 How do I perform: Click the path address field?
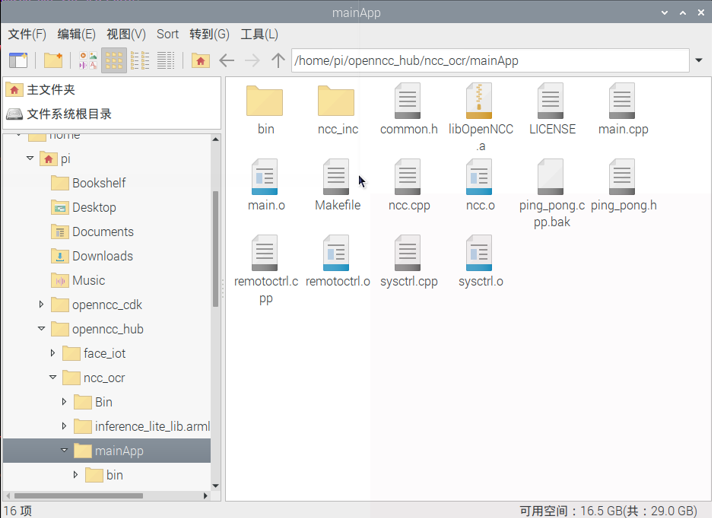pyautogui.click(x=490, y=60)
